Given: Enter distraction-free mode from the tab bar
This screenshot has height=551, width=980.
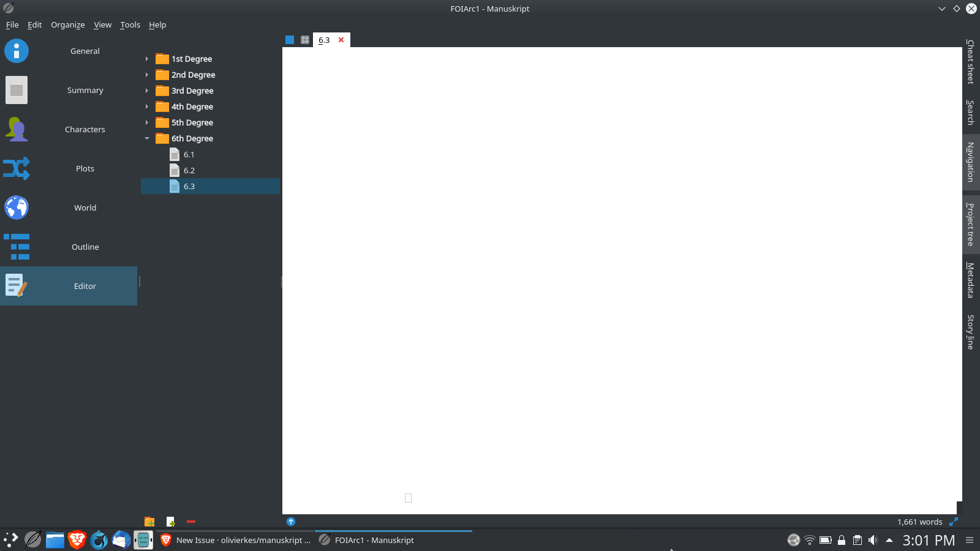Looking at the screenshot, I should [304, 39].
